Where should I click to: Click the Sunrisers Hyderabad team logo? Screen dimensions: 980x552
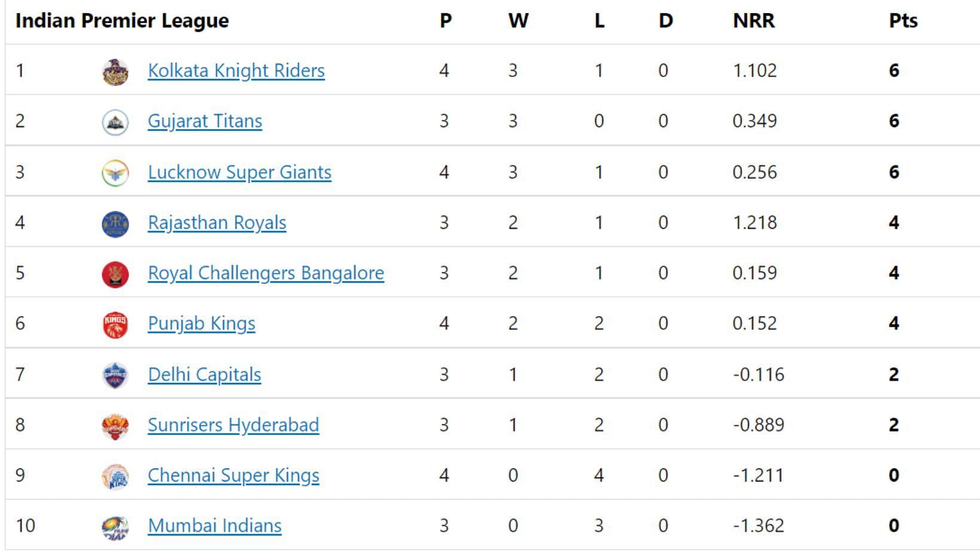tap(115, 426)
